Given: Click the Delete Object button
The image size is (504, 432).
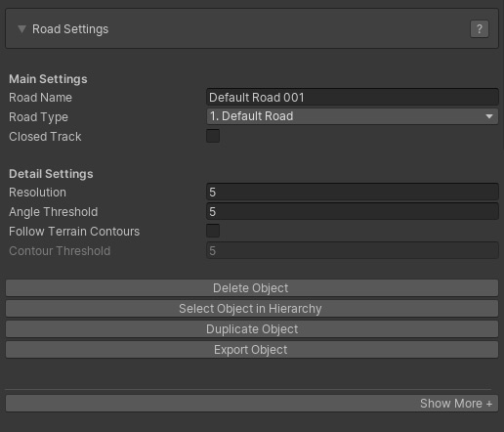Looking at the screenshot, I should click(252, 288).
